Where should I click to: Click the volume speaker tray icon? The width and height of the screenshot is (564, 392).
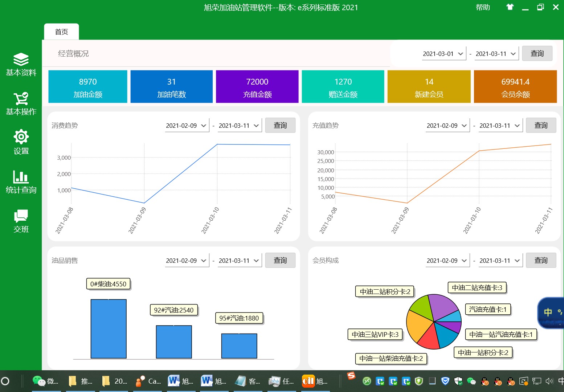coord(549,381)
